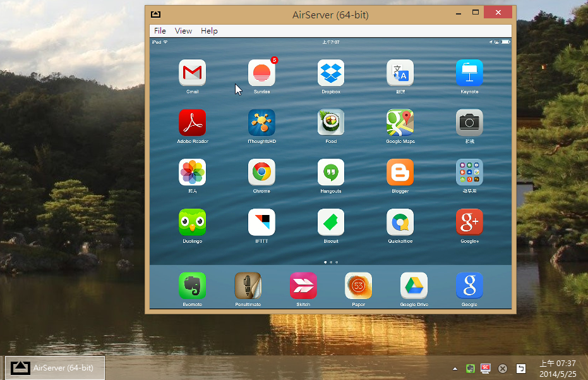This screenshot has width=588, height=380.
Task: Open Evernote in the dock
Action: (x=192, y=286)
